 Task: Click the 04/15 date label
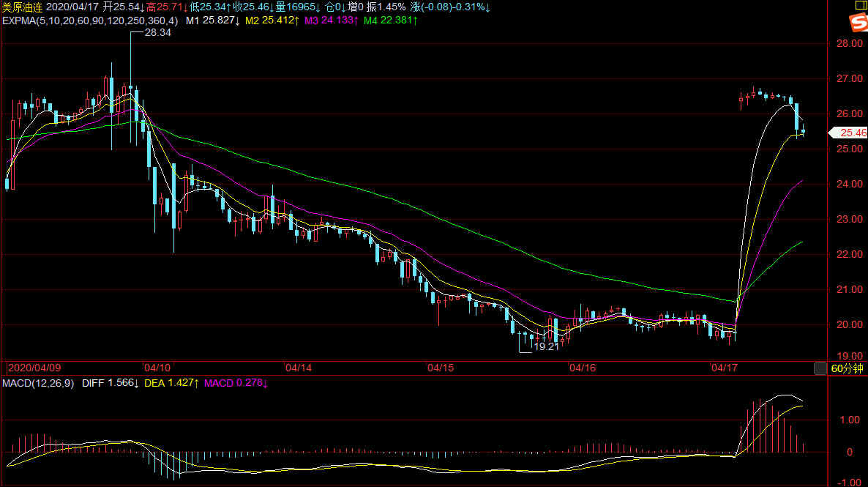441,368
